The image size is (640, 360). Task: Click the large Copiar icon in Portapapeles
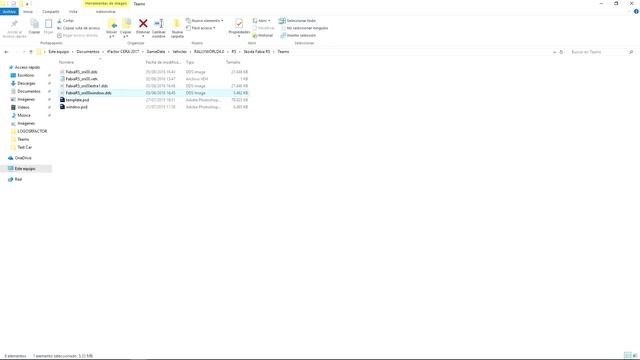click(34, 24)
